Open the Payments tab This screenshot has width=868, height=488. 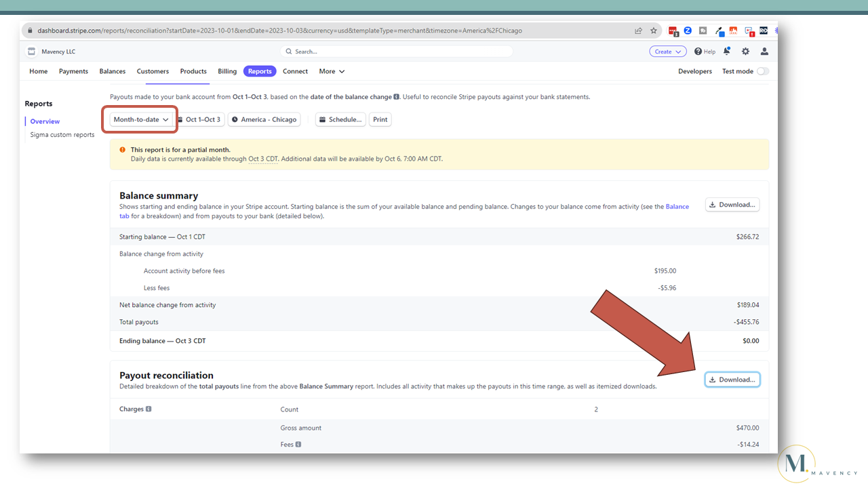click(73, 71)
